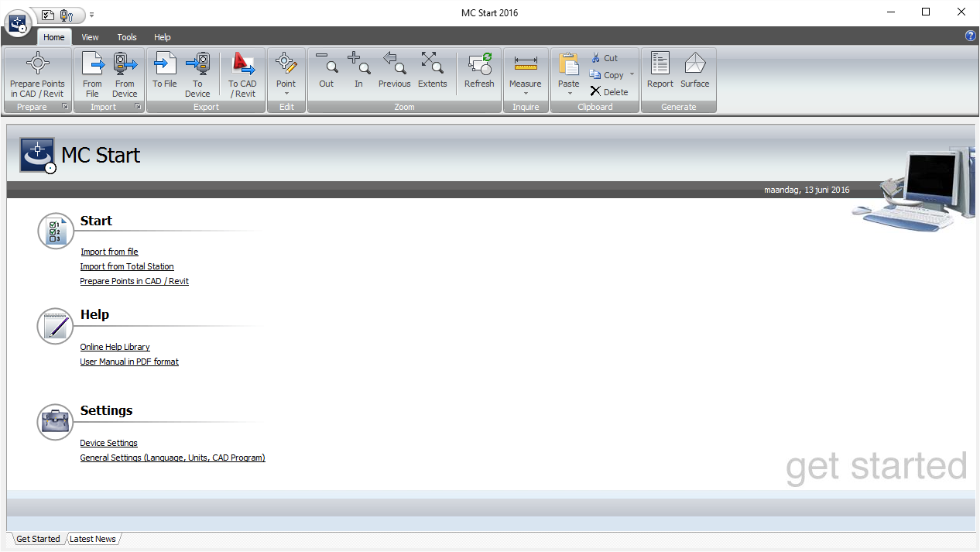The width and height of the screenshot is (980, 552).
Task: Click Zoom Out tool
Action: (327, 70)
